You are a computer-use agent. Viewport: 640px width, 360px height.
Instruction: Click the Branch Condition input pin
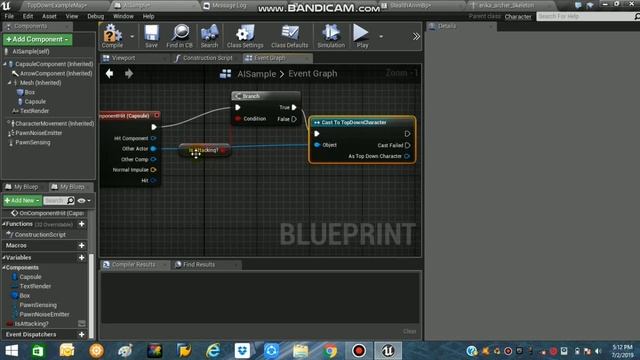click(x=238, y=119)
